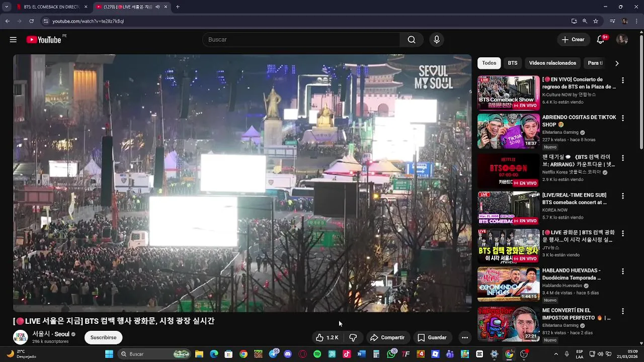Reload the page in the browser

tap(31, 21)
